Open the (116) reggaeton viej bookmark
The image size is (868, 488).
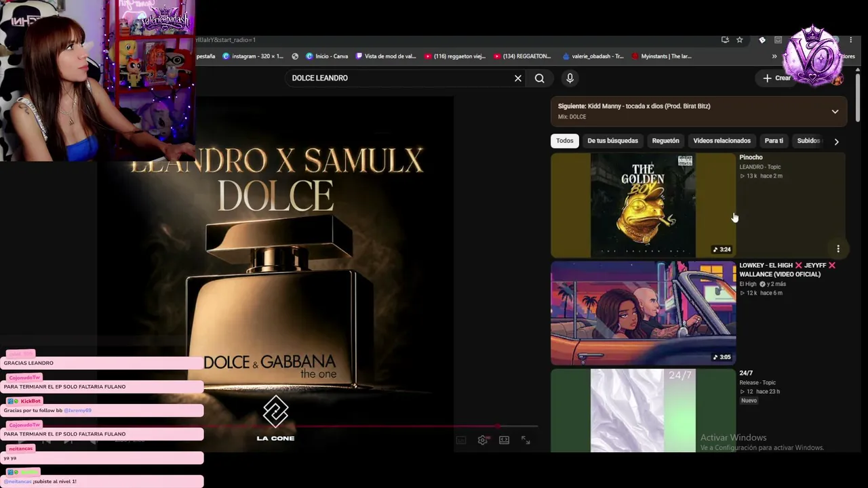(455, 56)
